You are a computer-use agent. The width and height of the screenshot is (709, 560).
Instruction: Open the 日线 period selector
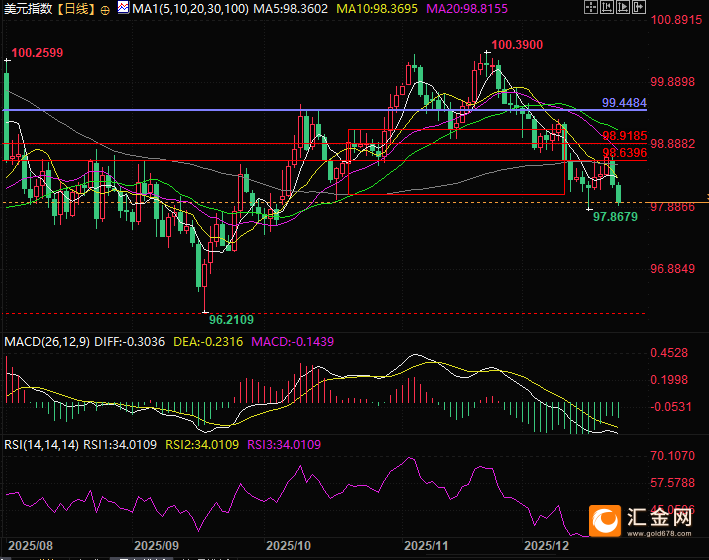[75, 9]
